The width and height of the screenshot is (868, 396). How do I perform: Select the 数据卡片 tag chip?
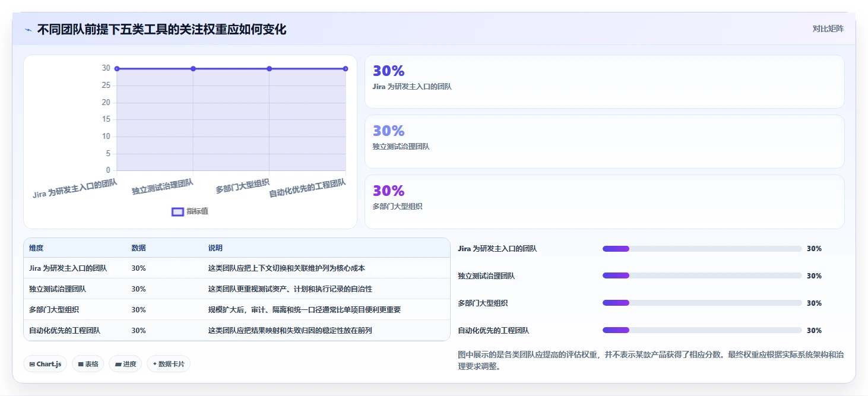click(x=169, y=364)
